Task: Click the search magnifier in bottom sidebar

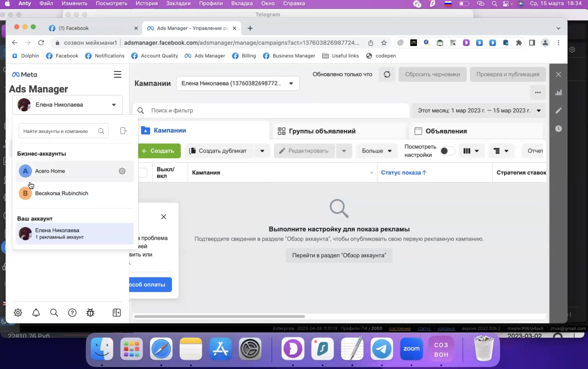Action: 54,312
